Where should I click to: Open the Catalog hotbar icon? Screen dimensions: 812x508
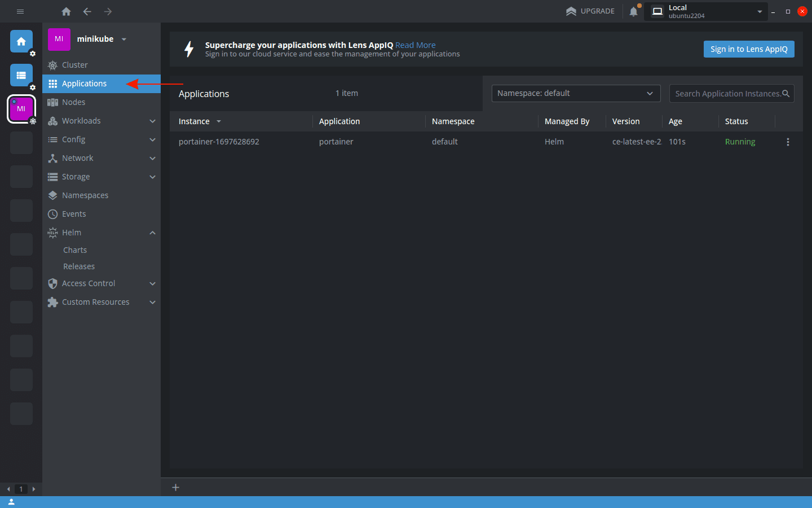point(21,75)
